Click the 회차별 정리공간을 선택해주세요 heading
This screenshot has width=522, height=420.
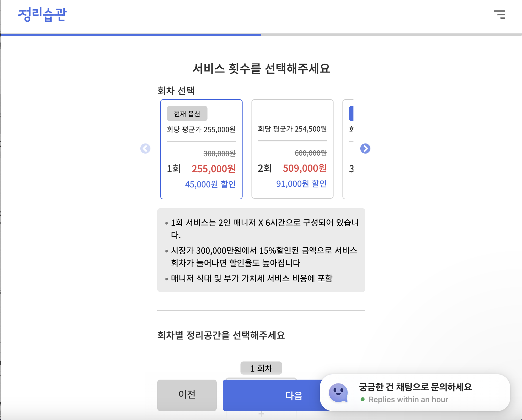[221, 335]
